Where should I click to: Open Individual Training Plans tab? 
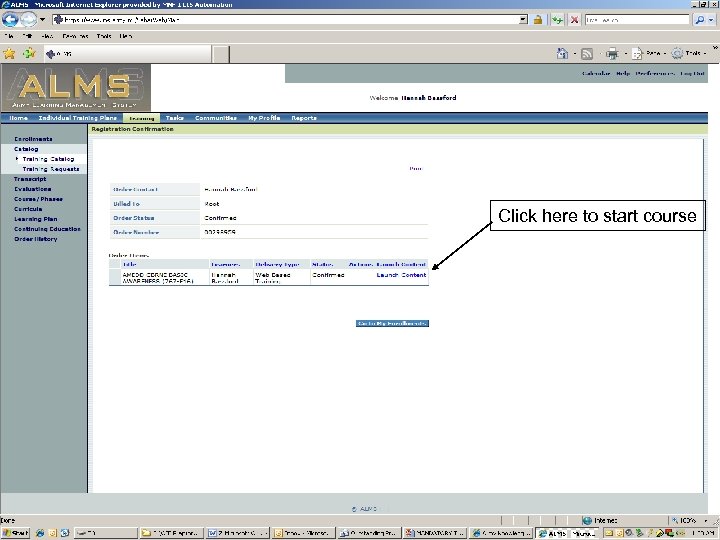pos(78,118)
